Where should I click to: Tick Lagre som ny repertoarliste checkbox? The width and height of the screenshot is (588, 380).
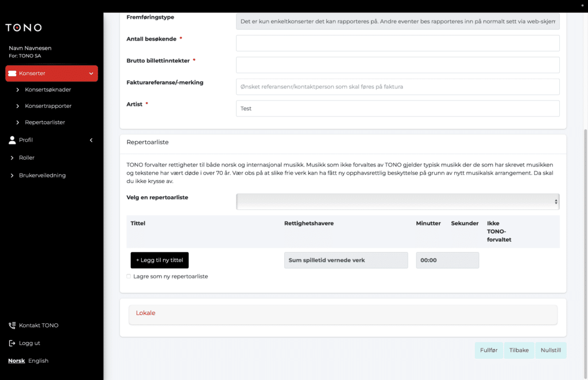tap(129, 276)
